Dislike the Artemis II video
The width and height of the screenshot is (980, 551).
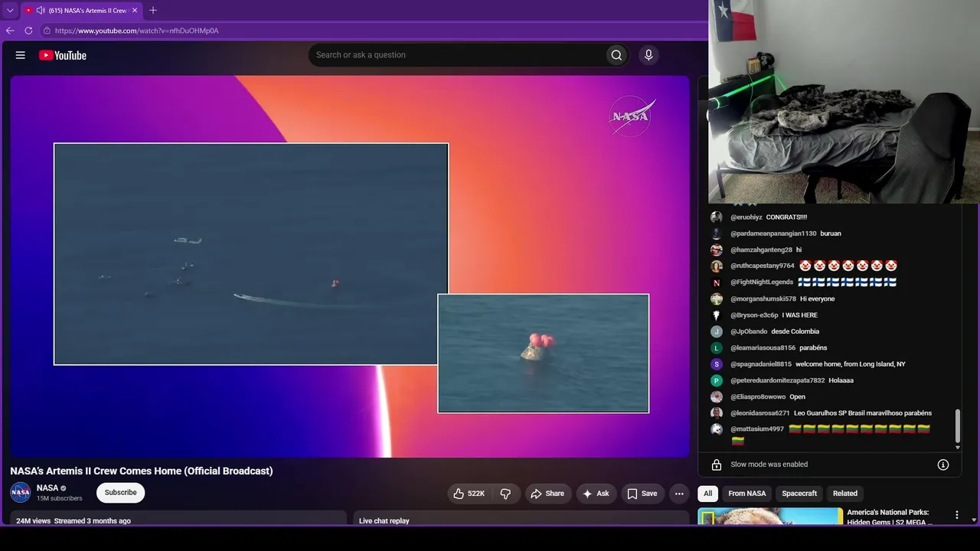pos(505,494)
